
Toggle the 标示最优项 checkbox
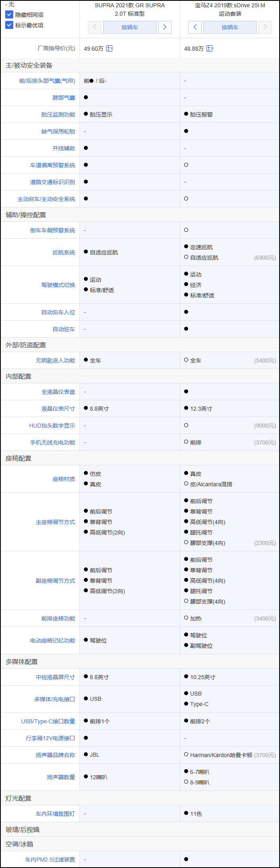pos(9,25)
